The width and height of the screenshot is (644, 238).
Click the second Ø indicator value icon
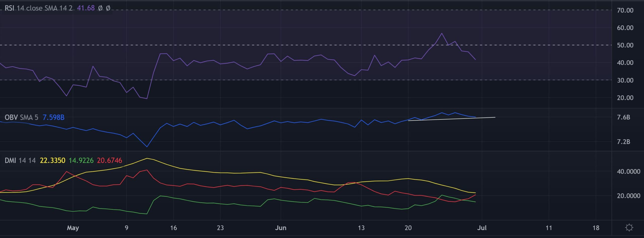[109, 8]
